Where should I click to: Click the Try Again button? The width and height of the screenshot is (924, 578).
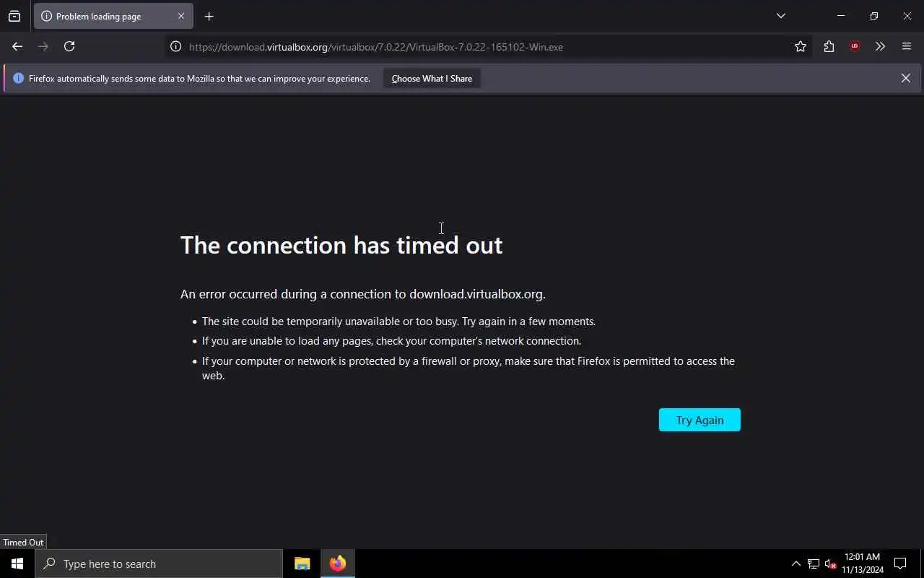pyautogui.click(x=699, y=420)
